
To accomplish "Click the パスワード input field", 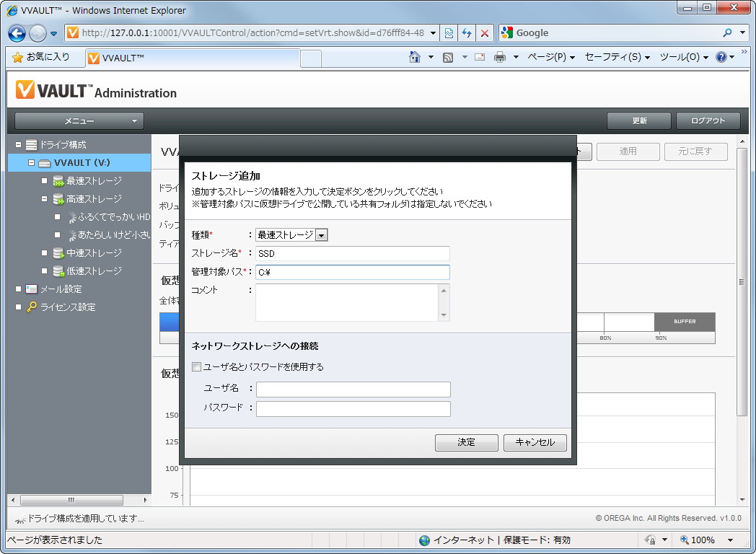I will point(353,409).
